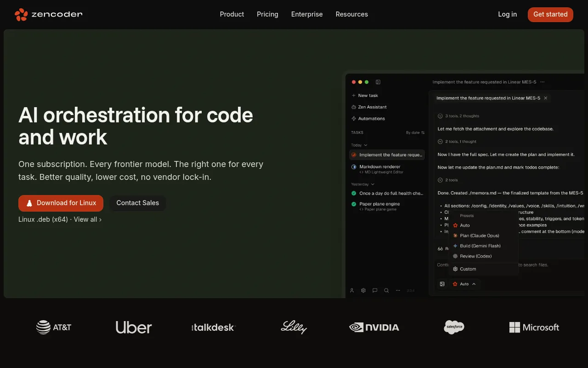Select the Implement the feature task row
Screen dimensions: 588x368
click(x=387, y=155)
